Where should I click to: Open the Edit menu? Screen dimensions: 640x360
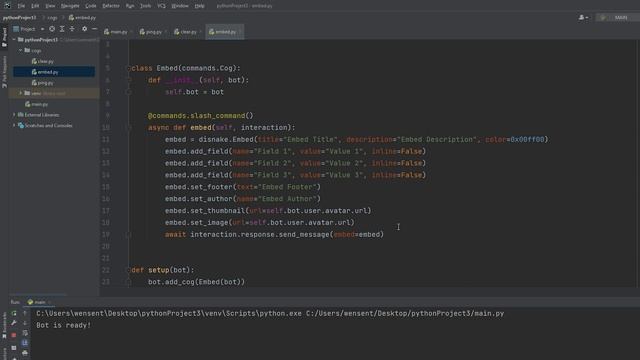click(x=35, y=6)
